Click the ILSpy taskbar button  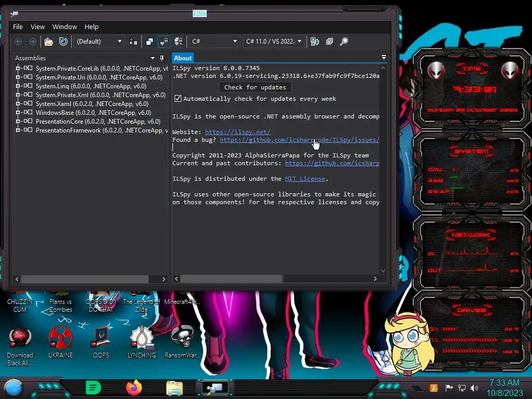click(x=215, y=388)
